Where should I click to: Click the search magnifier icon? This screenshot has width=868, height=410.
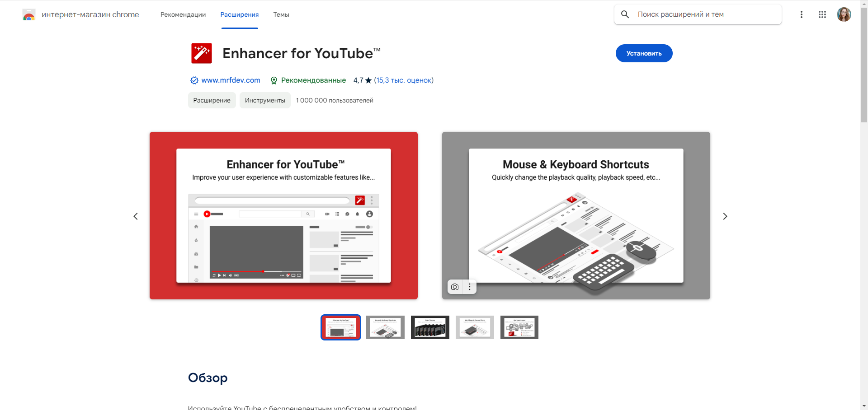tap(625, 14)
